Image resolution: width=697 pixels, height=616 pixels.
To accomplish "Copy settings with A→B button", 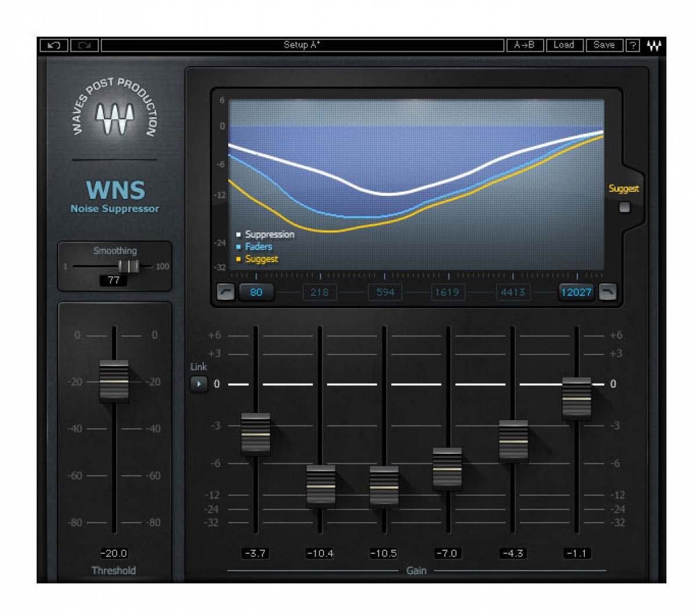I will (x=524, y=45).
